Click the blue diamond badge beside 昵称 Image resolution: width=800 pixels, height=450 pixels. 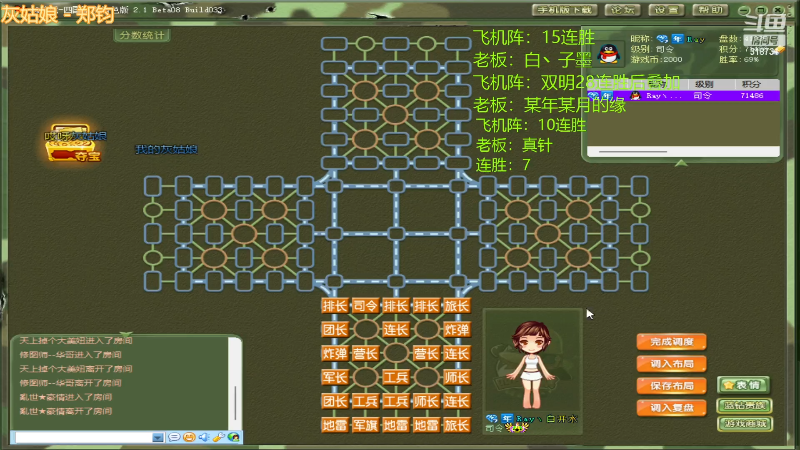[x=662, y=39]
